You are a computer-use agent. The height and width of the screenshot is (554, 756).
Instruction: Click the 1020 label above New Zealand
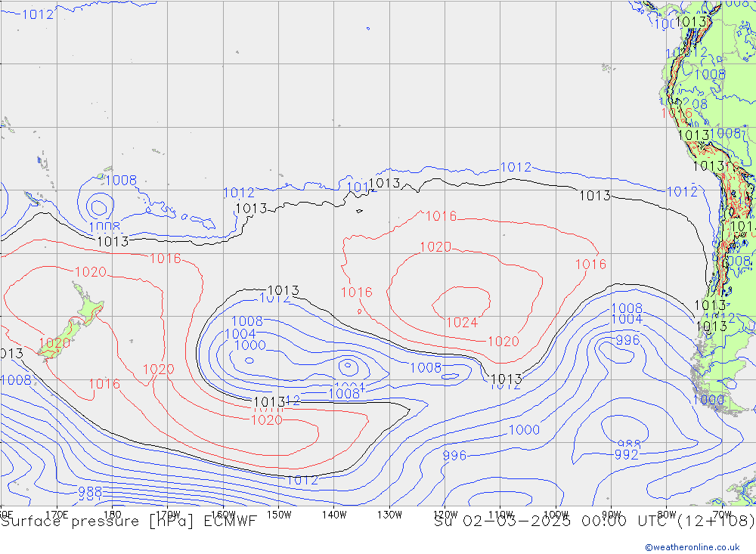(x=90, y=272)
